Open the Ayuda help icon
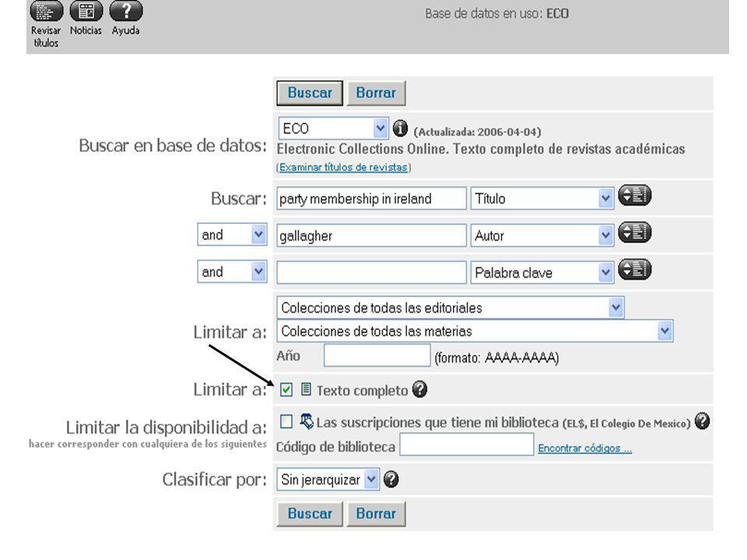The width and height of the screenshot is (747, 560). coord(126,12)
